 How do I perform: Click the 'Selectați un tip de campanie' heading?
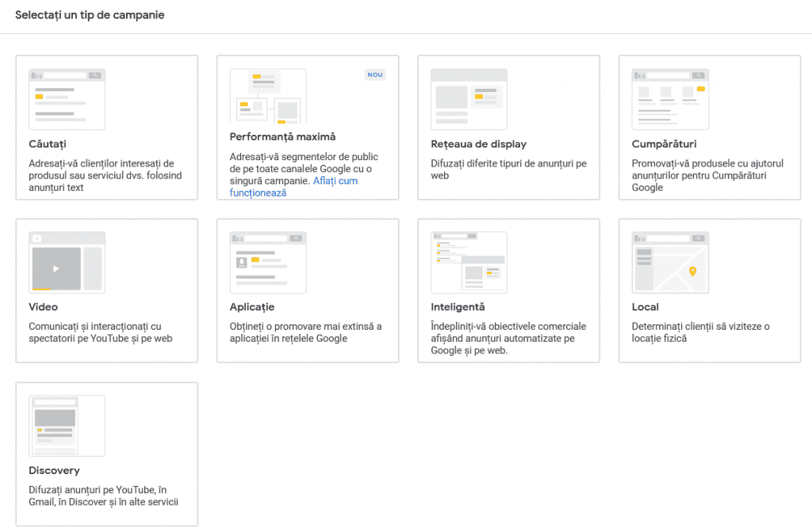(x=90, y=15)
